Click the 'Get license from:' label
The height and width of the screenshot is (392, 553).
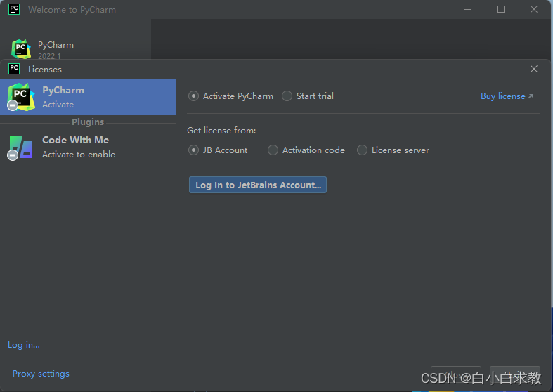(x=221, y=131)
